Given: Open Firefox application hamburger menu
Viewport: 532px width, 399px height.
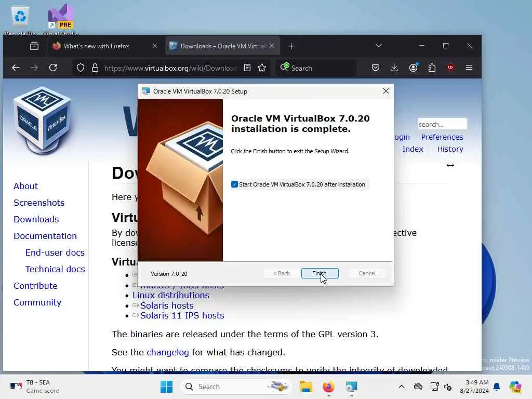Looking at the screenshot, I should coord(469,68).
